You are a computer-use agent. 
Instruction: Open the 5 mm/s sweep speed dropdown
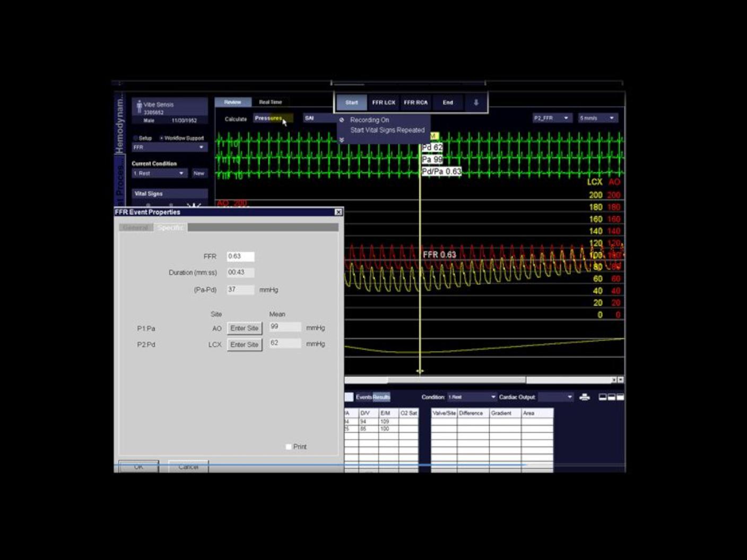tap(598, 118)
